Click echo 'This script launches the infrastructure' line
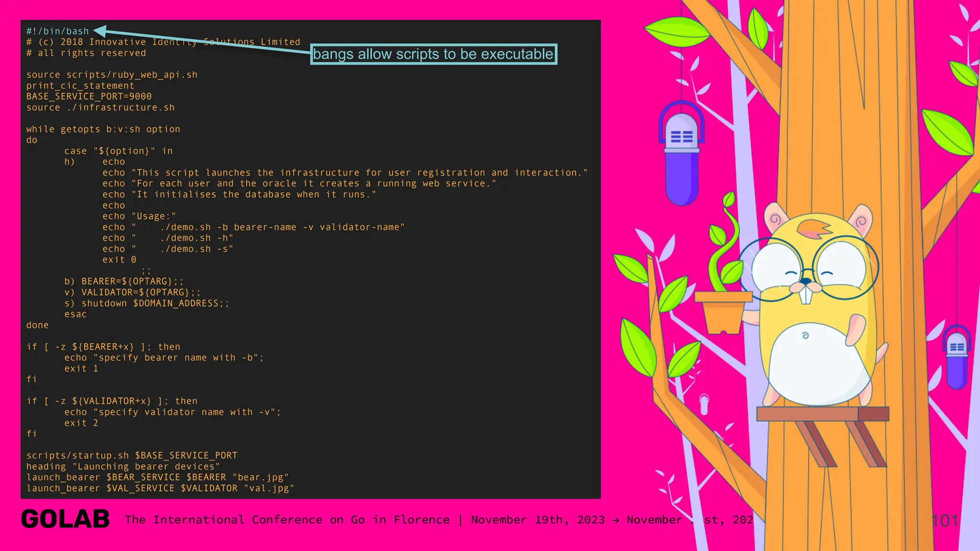 point(345,173)
